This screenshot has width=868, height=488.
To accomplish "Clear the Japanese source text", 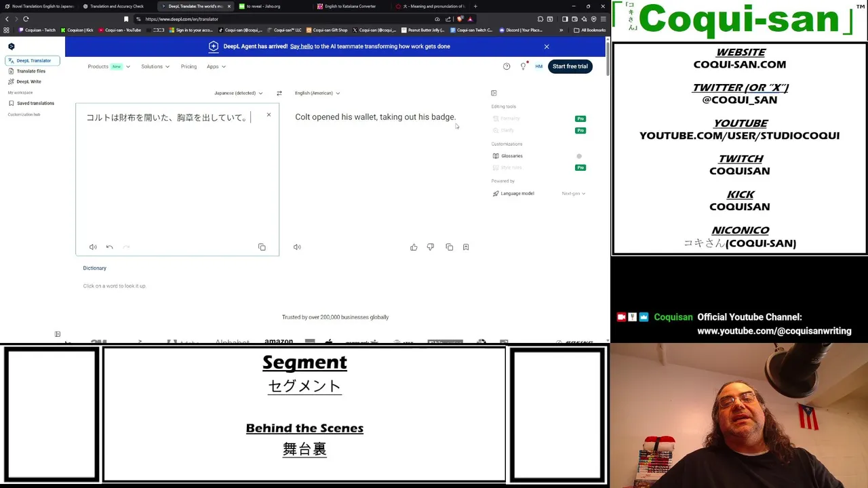I will pyautogui.click(x=269, y=115).
